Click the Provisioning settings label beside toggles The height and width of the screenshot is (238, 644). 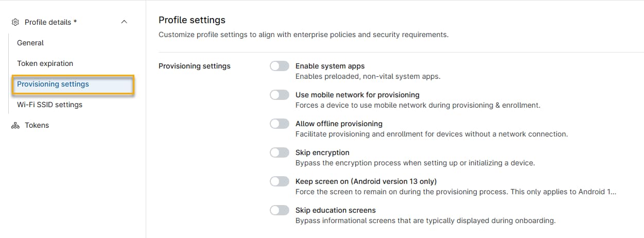click(195, 66)
